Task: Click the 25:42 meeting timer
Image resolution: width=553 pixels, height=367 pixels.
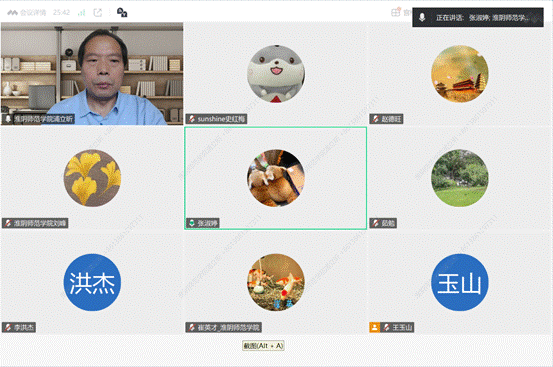Action: pyautogui.click(x=61, y=12)
